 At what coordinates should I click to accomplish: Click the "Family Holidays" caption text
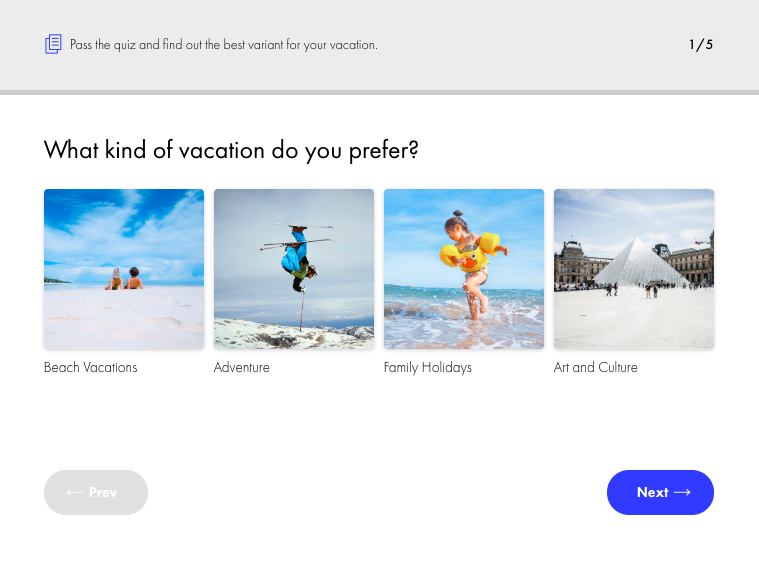(428, 367)
